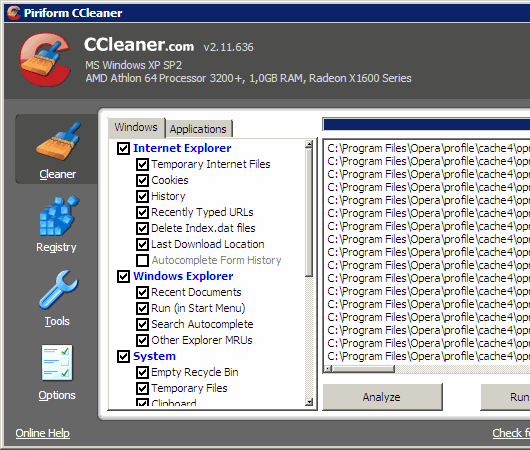The height and width of the screenshot is (450, 530).
Task: Click the results scroll left arrow
Action: coord(328,369)
